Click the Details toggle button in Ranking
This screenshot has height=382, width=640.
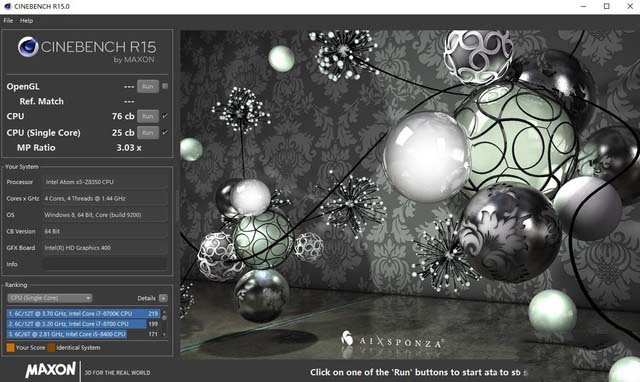click(163, 298)
